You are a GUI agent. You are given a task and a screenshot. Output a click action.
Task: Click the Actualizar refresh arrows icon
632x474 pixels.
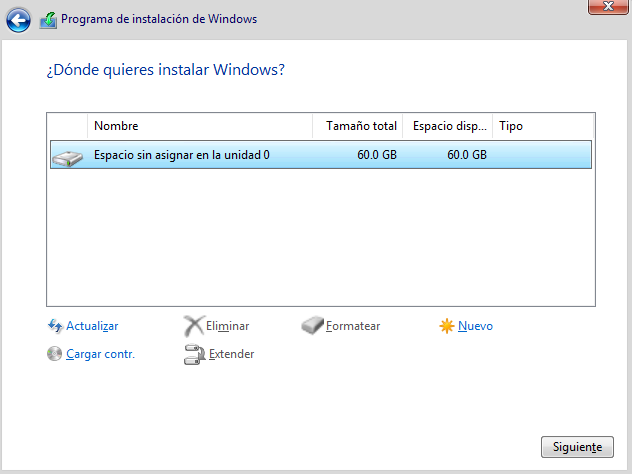pos(55,326)
